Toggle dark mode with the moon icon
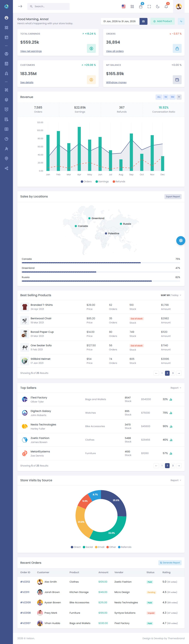The width and height of the screenshot is (189, 644). click(x=158, y=6)
